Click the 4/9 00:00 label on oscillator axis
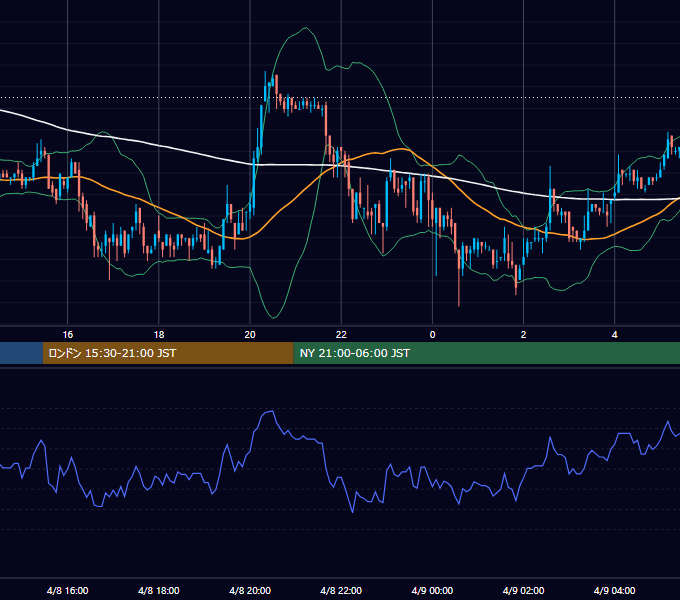 point(432,590)
